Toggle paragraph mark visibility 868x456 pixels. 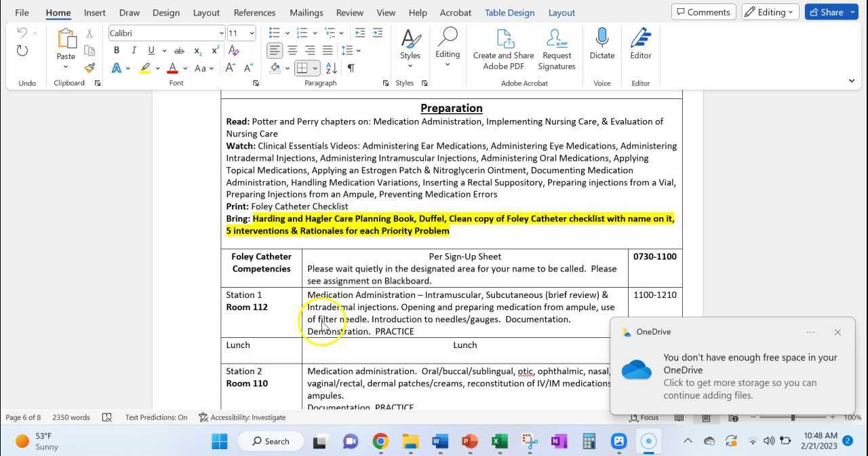(x=349, y=68)
